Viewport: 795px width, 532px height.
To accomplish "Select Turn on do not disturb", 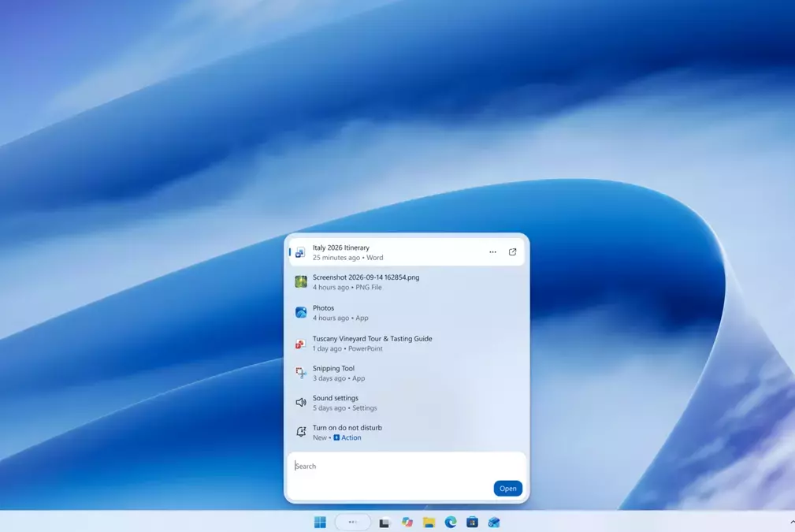I will tap(406, 432).
